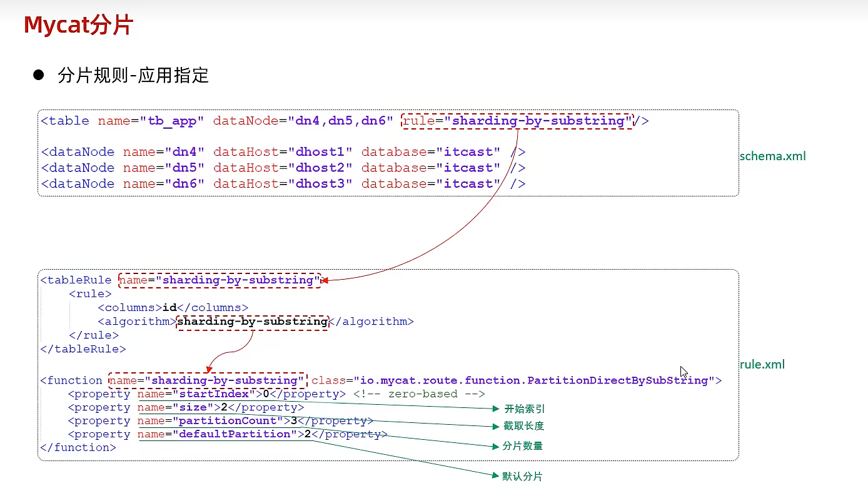Click the bullet text "分片规则-应用指定"
Screen dimensions: 868x493
[133, 76]
